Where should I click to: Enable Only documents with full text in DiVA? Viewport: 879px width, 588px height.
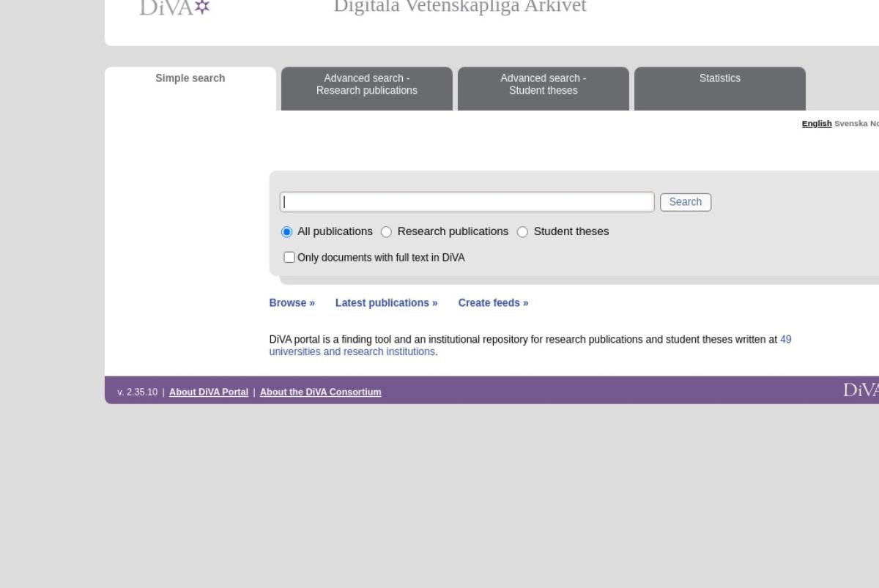(289, 257)
